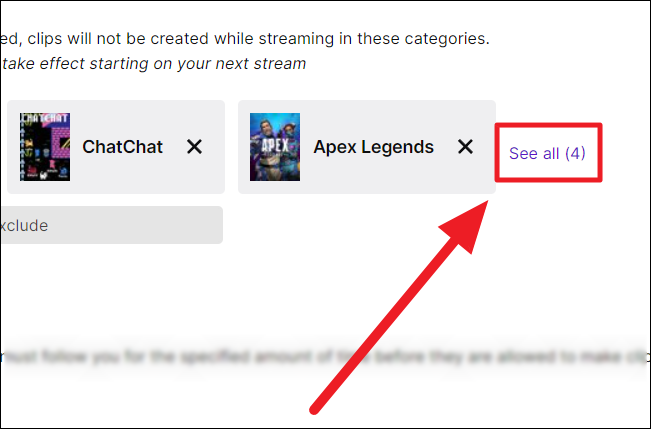Click the blurred follow-time description text
Image resolution: width=651 pixels, height=429 pixels.
coord(326,357)
